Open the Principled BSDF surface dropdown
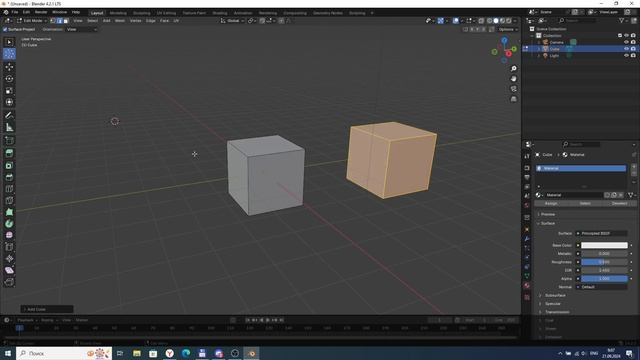 (x=601, y=233)
